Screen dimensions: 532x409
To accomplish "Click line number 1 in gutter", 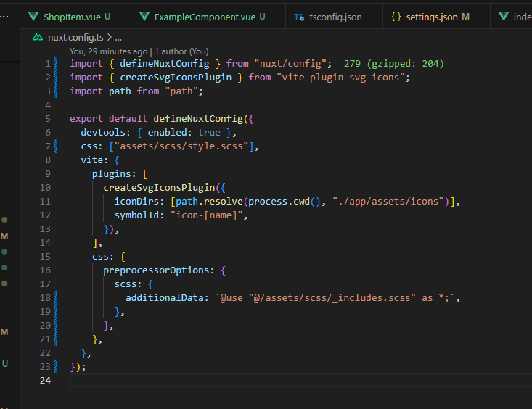I will (48, 64).
